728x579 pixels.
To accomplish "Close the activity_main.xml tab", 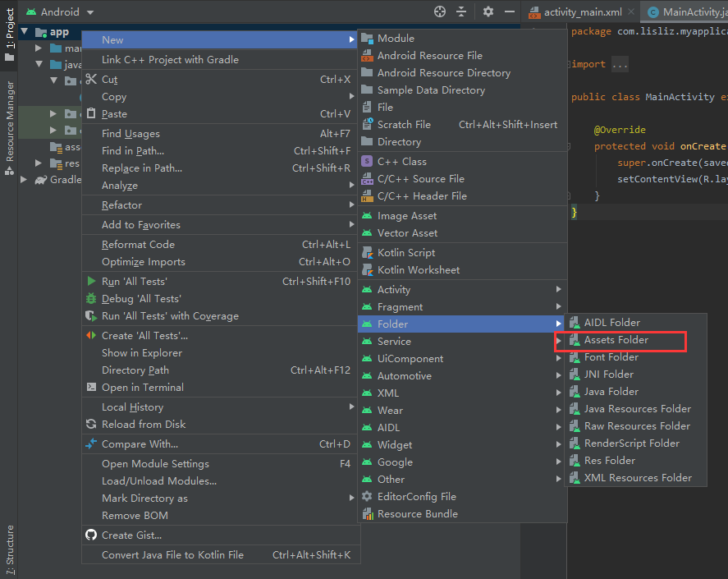I will coord(631,12).
